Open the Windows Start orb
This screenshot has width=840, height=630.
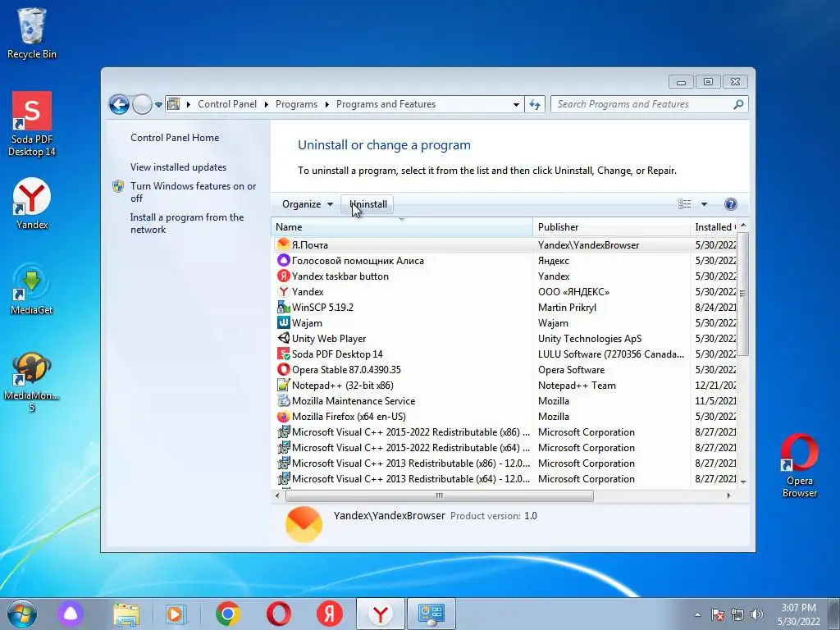click(x=21, y=614)
